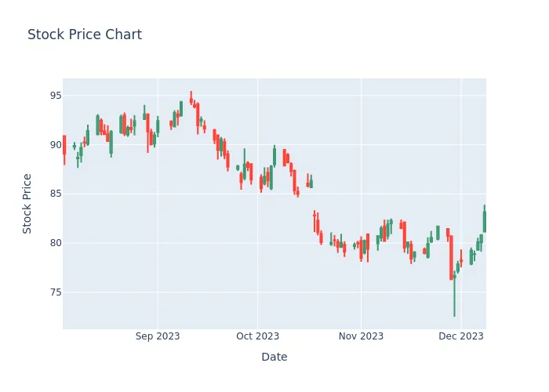549x392 pixels.
Task: Click the candlestick with the lowest wick near 72
Action: [454, 294]
